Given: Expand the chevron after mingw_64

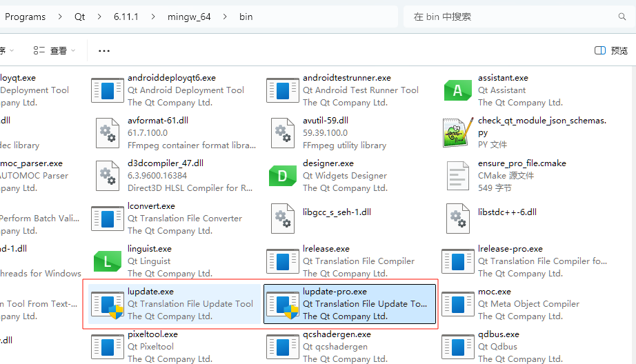Looking at the screenshot, I should click(225, 17).
